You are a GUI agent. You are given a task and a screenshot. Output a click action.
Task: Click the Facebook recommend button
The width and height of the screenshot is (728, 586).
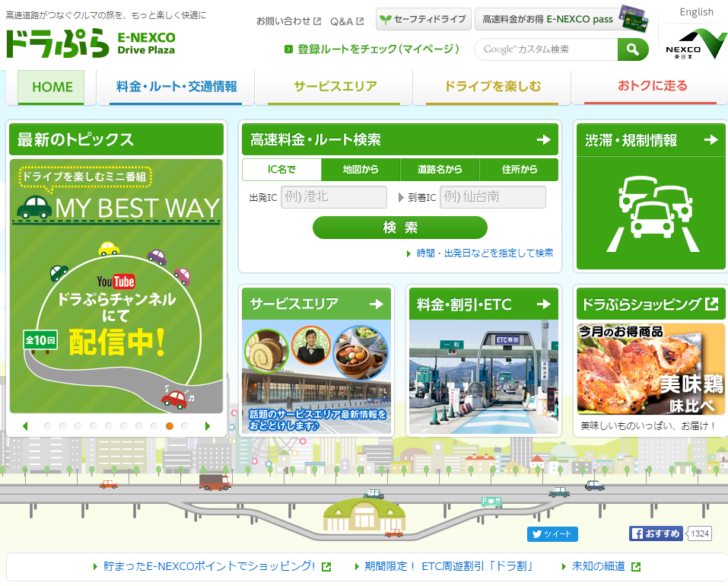pos(656,533)
